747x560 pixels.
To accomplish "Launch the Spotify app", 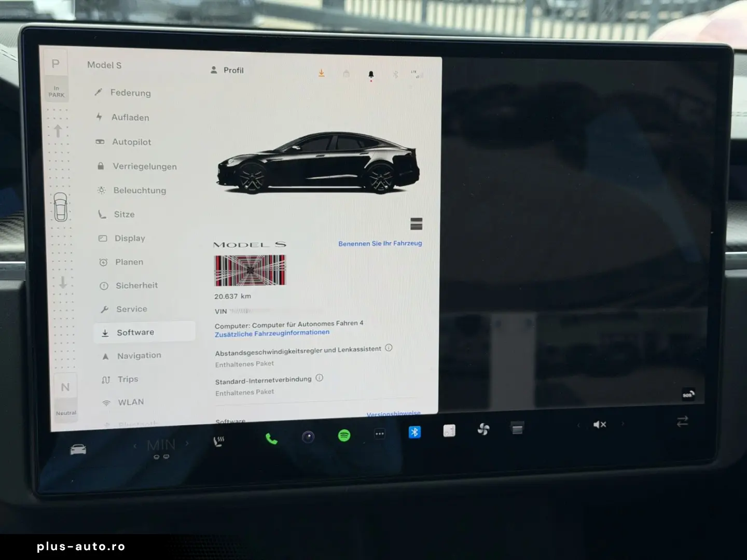I will (x=344, y=436).
